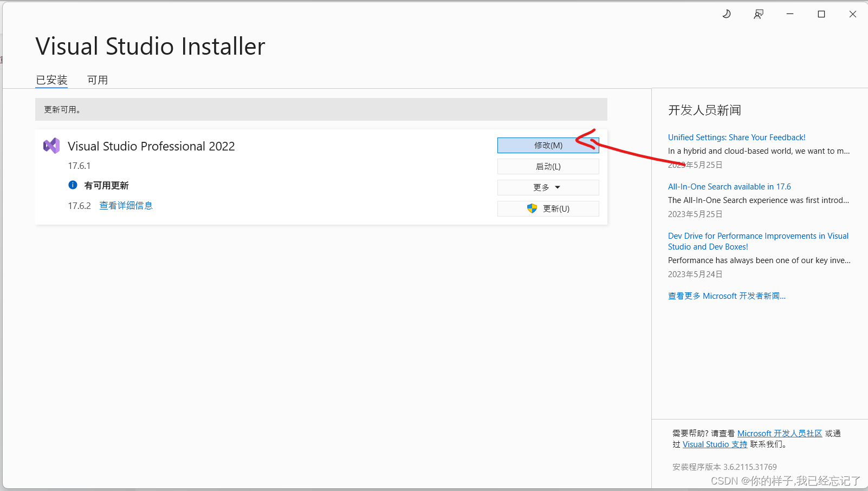Open Dev Drive for Performance Improvements article
This screenshot has width=868, height=491.
(758, 241)
